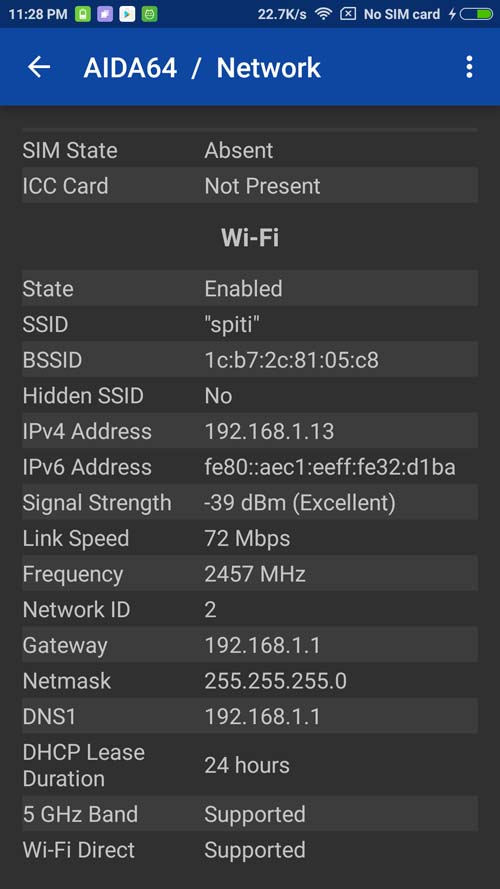Tap the SSID "spiti" row

250,324
